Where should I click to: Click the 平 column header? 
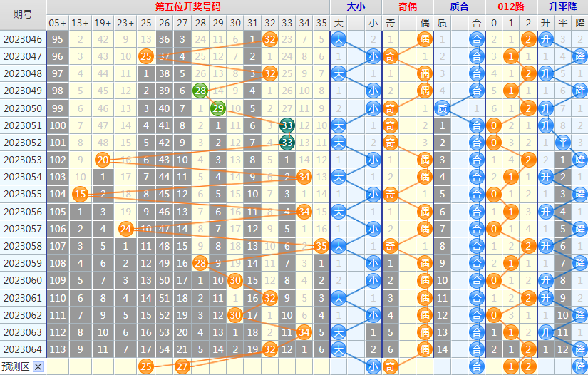563,23
